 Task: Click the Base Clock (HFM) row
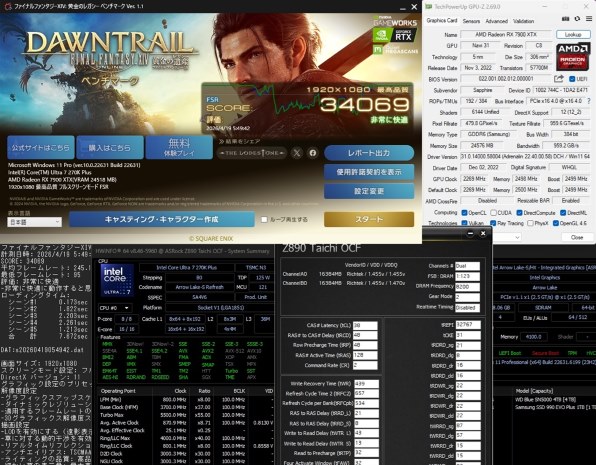coord(186,407)
